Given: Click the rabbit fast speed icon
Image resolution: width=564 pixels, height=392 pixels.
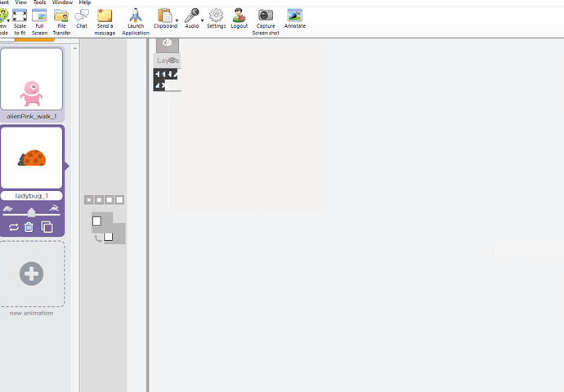Looking at the screenshot, I should click(54, 208).
